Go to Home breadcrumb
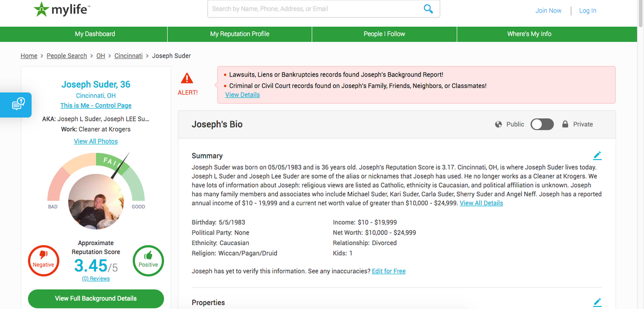 [x=29, y=56]
